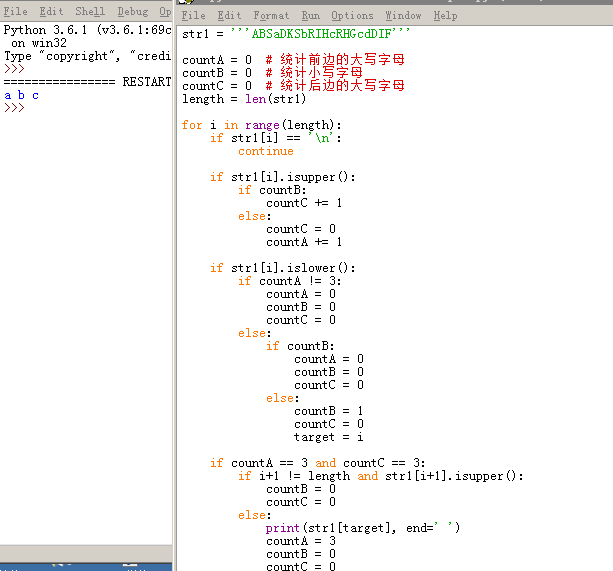
Task: Open the Debug menu in the shell window
Action: pyautogui.click(x=132, y=12)
